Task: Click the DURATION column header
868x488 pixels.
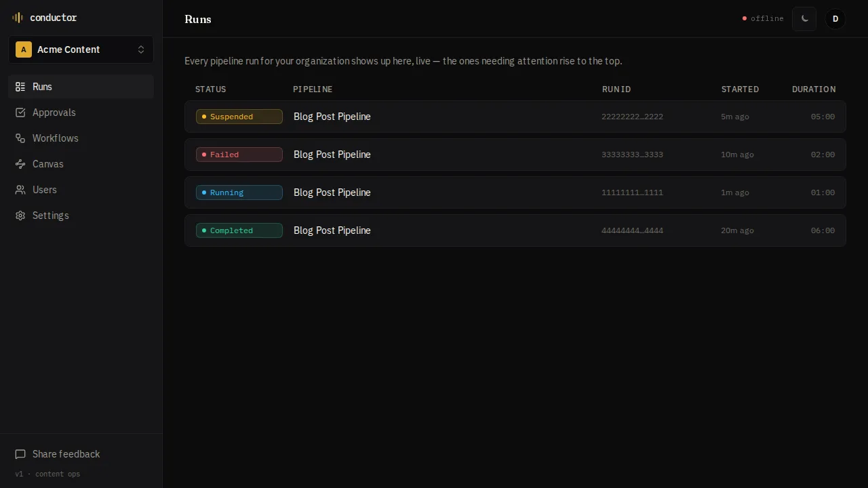Action: [814, 89]
